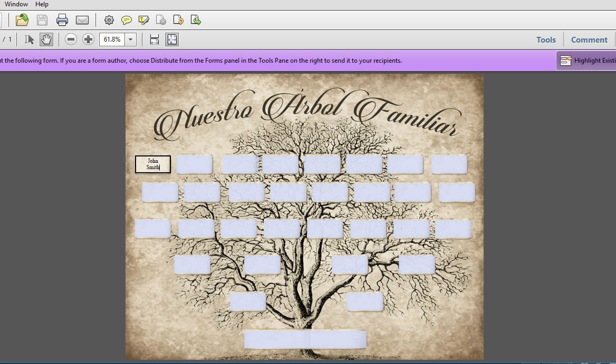Toggle Fit One Full Page view
The image size is (616, 364).
(x=172, y=39)
